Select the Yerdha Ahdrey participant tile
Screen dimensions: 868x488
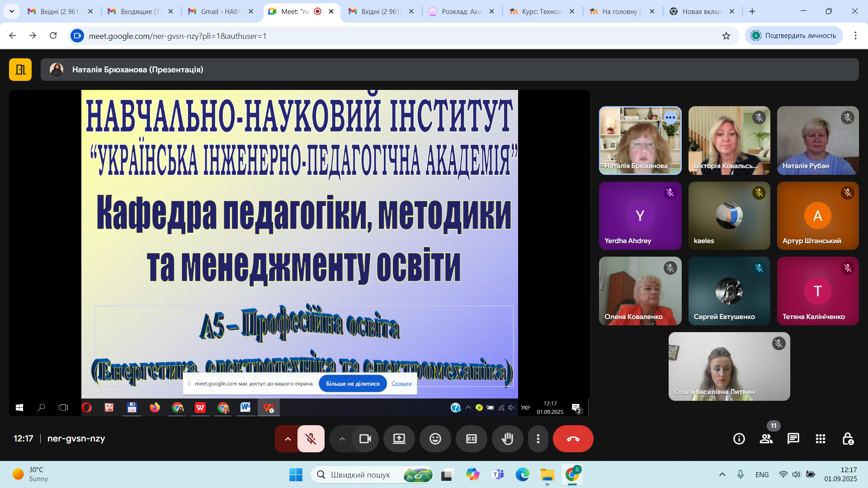(x=640, y=216)
